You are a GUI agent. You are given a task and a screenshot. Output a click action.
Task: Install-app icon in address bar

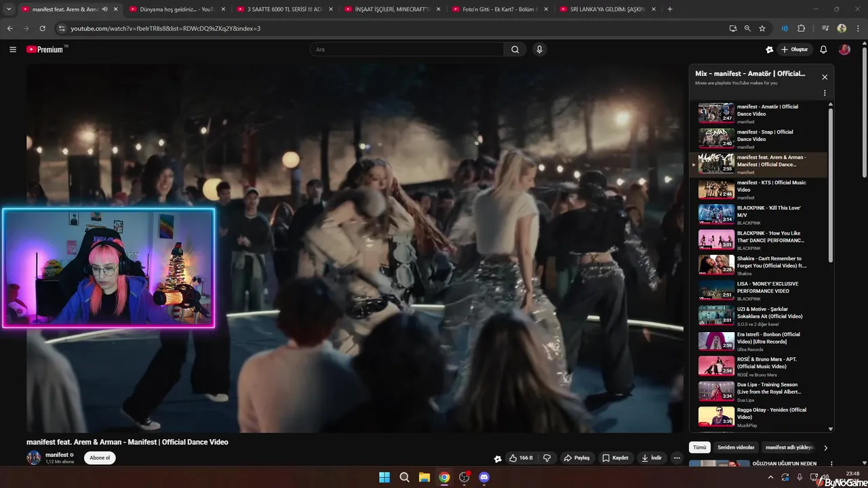point(733,28)
